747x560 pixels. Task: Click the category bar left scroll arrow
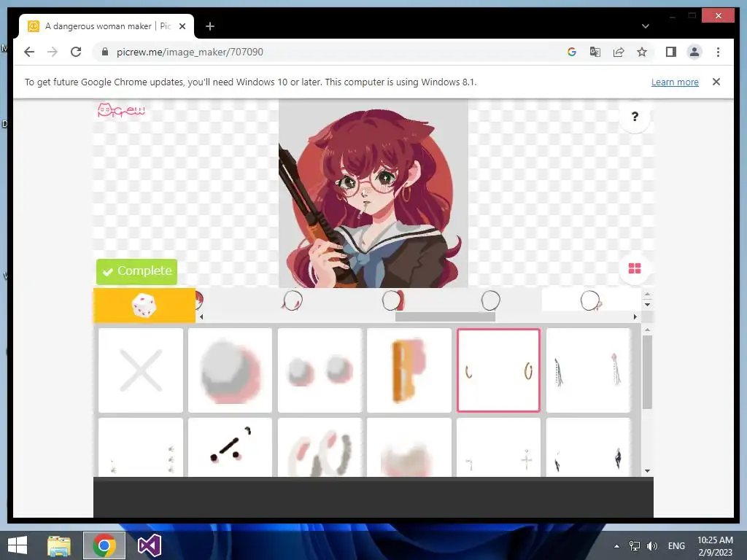[x=201, y=316]
